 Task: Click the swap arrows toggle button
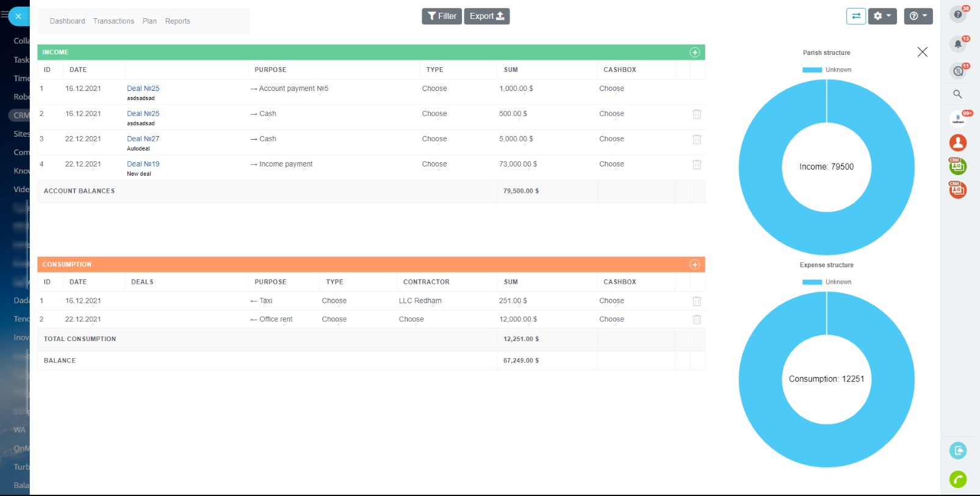[856, 16]
